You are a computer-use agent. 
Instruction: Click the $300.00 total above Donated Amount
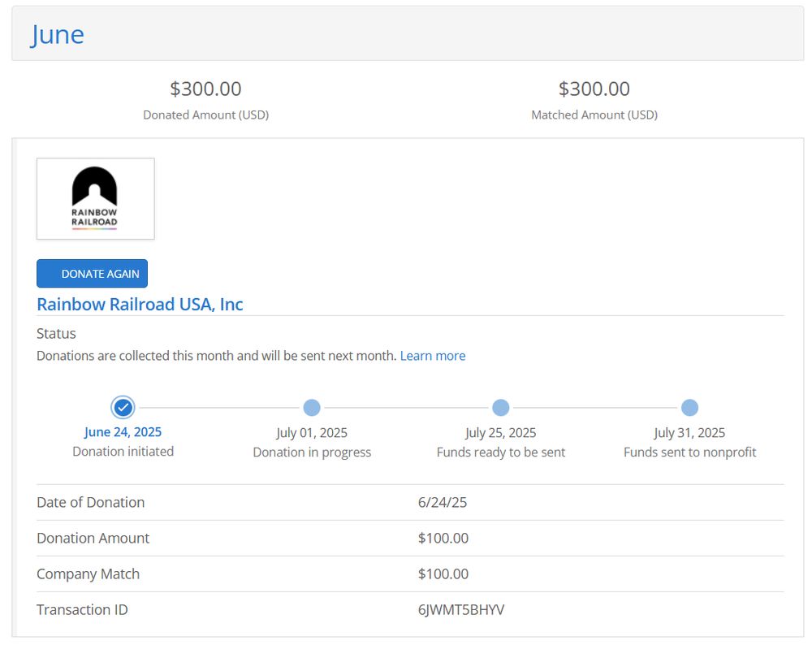point(206,89)
